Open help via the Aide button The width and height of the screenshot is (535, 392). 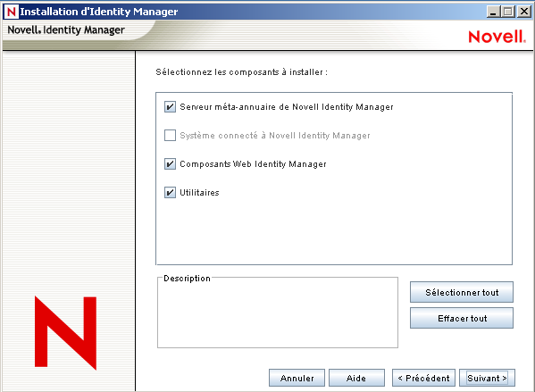[x=356, y=378]
